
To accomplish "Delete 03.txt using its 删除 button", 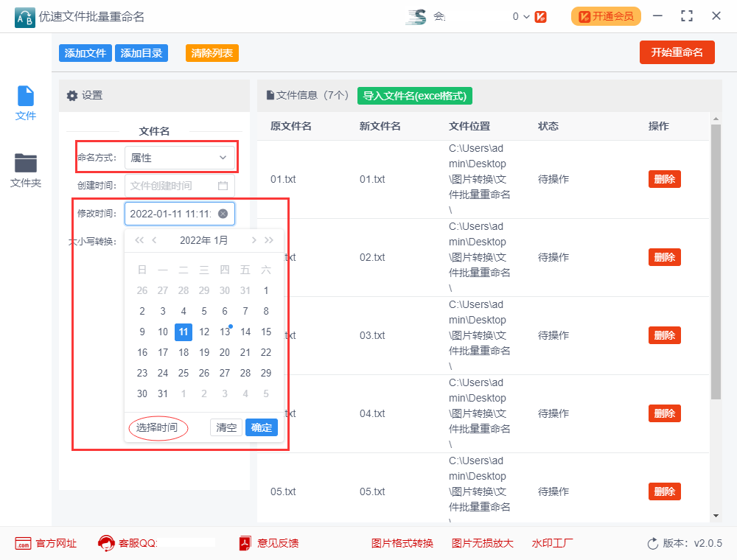I will pos(664,335).
